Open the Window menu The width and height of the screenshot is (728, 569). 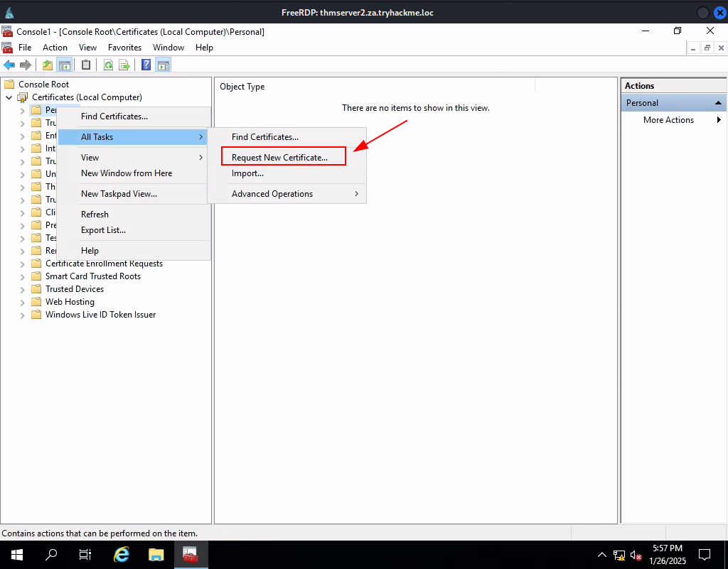[x=168, y=48]
